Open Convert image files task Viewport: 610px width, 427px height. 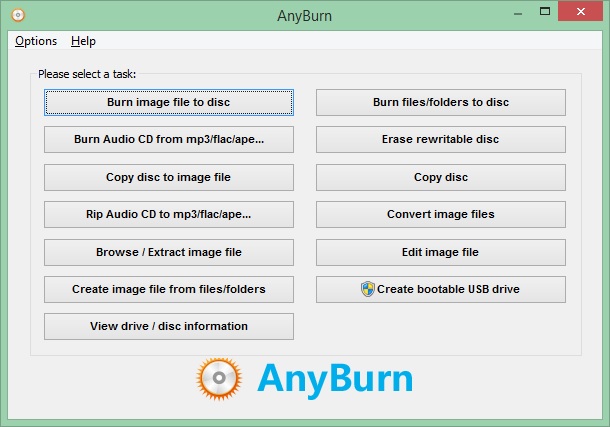click(x=441, y=214)
